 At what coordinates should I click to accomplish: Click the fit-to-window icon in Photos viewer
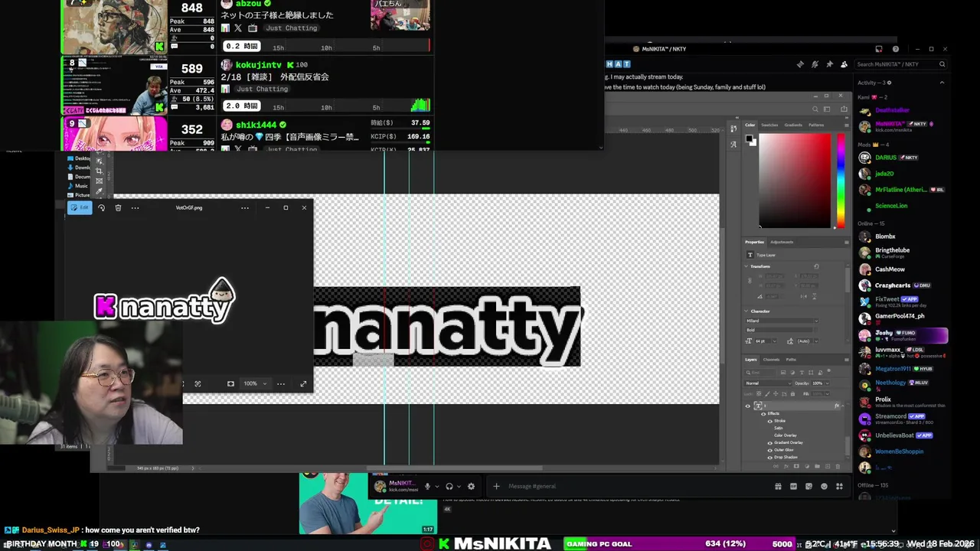(x=230, y=383)
